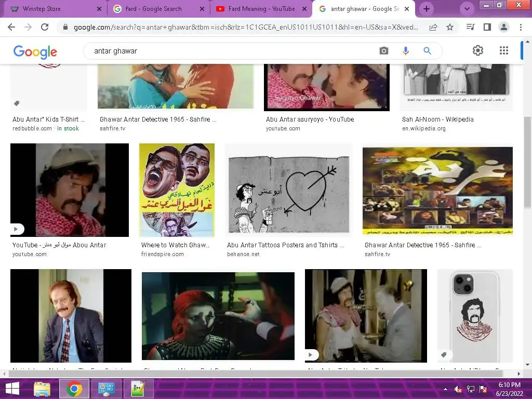
Task: Open the Chrome profile avatar menu
Action: tap(504, 27)
